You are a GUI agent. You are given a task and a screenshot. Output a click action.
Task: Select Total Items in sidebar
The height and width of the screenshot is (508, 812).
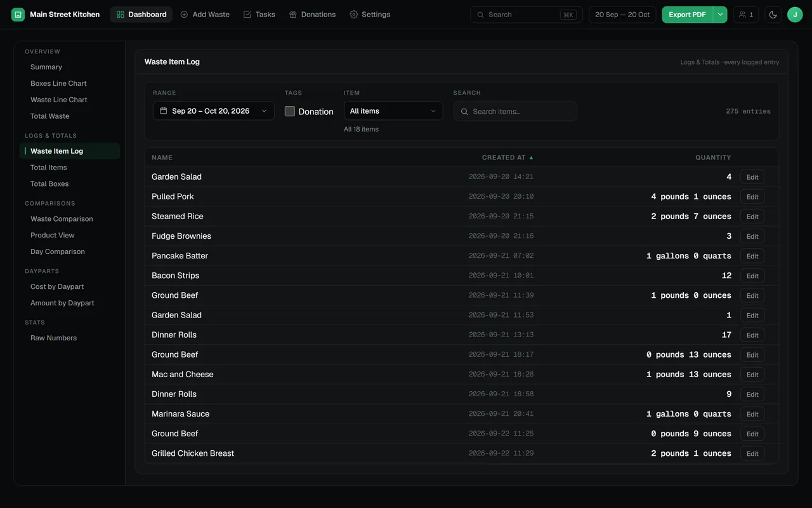[70, 168]
